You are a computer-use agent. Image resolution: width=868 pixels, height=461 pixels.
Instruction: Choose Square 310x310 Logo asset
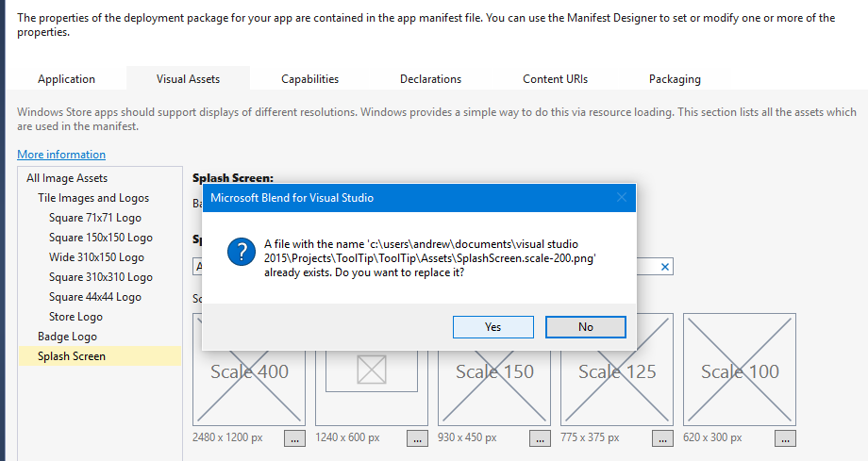click(101, 277)
